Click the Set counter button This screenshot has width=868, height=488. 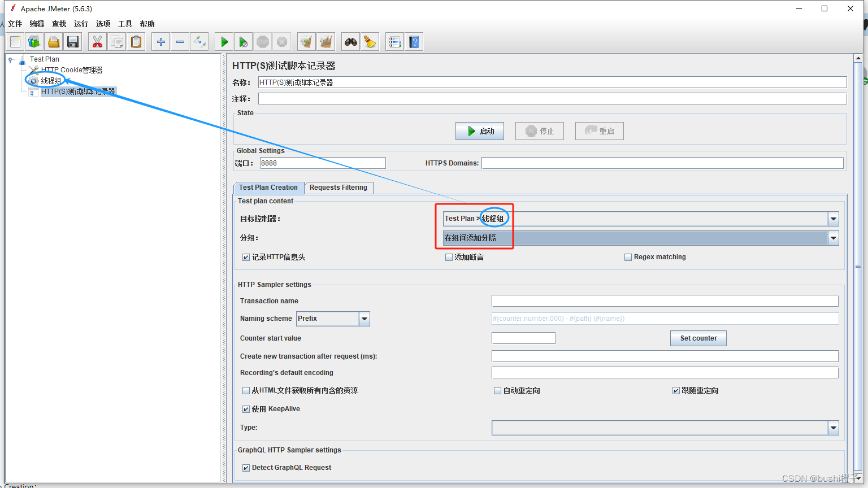click(698, 338)
